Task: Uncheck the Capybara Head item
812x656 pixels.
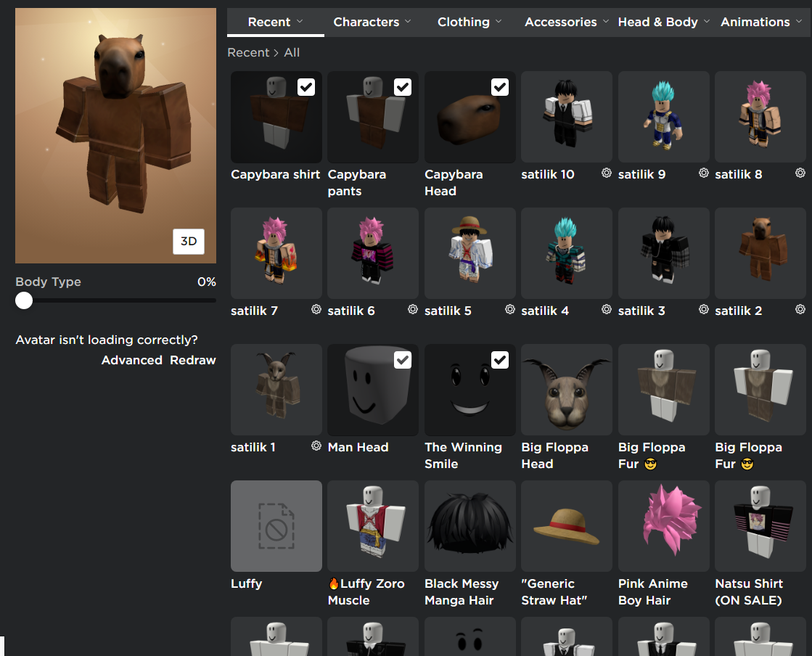Action: tap(500, 87)
